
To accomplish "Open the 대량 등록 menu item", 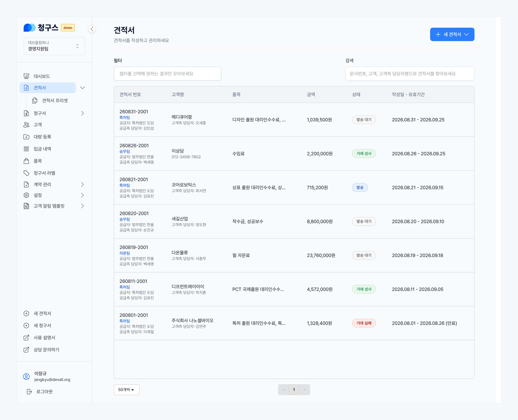I will click(42, 137).
